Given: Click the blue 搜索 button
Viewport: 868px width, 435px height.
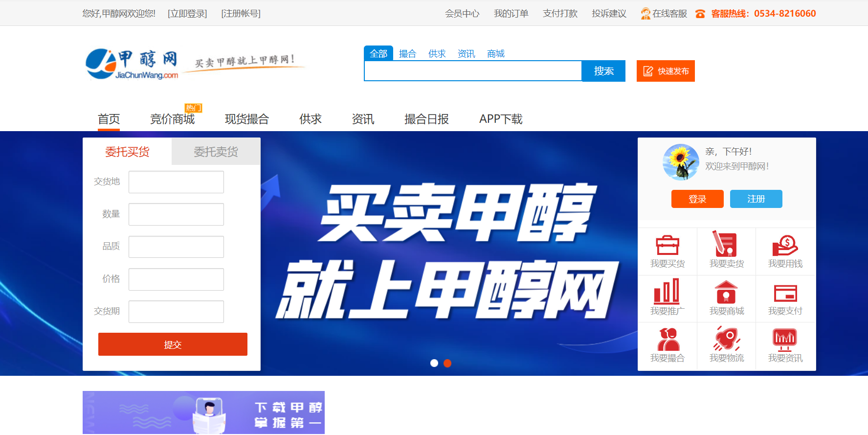Looking at the screenshot, I should pyautogui.click(x=603, y=71).
